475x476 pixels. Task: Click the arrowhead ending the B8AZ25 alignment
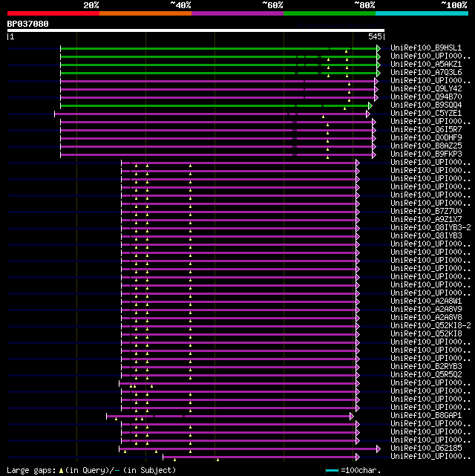pyautogui.click(x=374, y=146)
